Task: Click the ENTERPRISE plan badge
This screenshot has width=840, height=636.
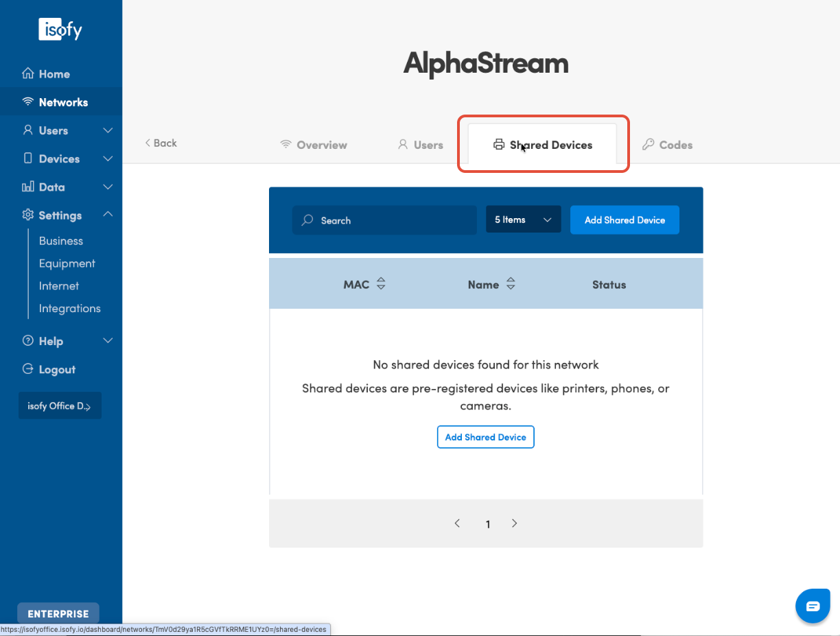Action: (58, 614)
